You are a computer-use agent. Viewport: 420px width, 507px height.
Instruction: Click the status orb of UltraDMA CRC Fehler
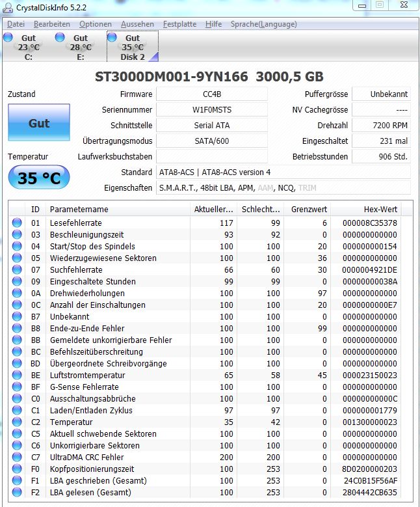17,457
